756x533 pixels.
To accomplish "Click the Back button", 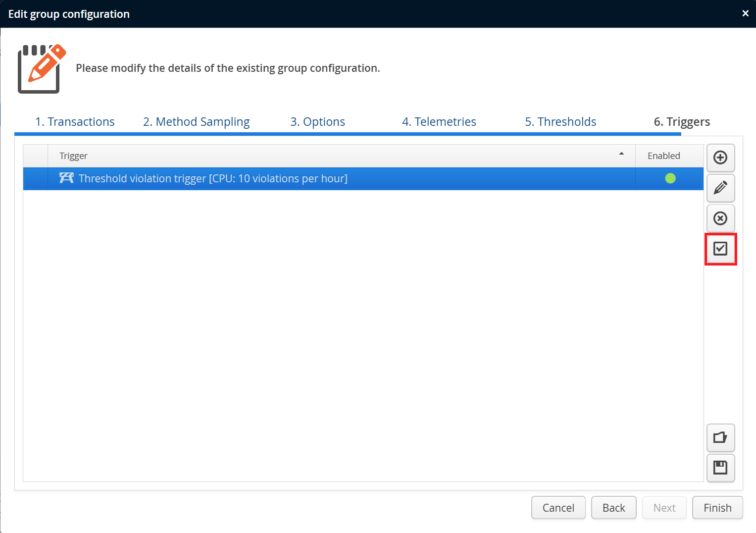I will tap(614, 508).
